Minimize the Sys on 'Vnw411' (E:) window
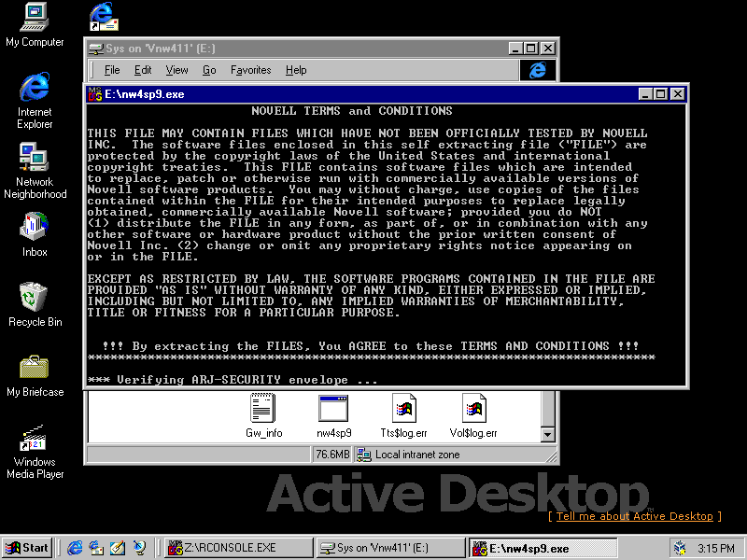This screenshot has height=560, width=747. (x=515, y=49)
